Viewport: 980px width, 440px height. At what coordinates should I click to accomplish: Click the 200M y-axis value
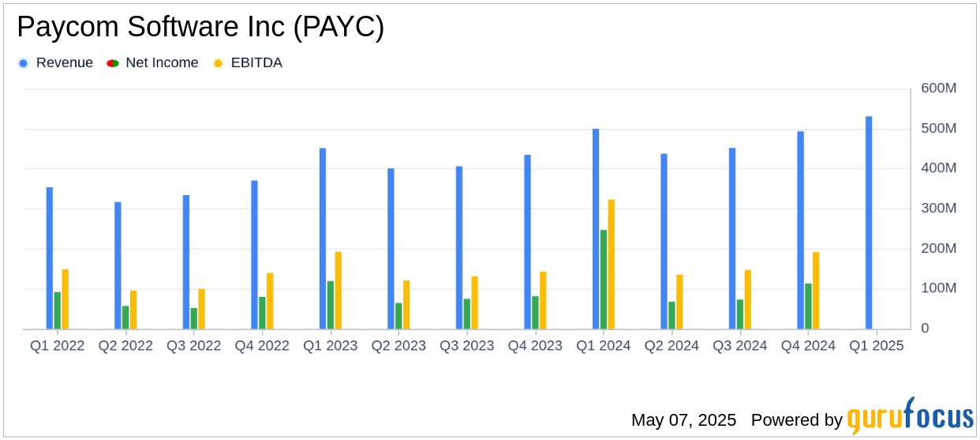(939, 248)
